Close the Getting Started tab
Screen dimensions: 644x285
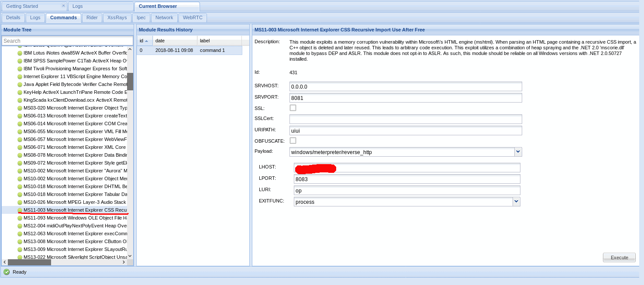pos(63,6)
